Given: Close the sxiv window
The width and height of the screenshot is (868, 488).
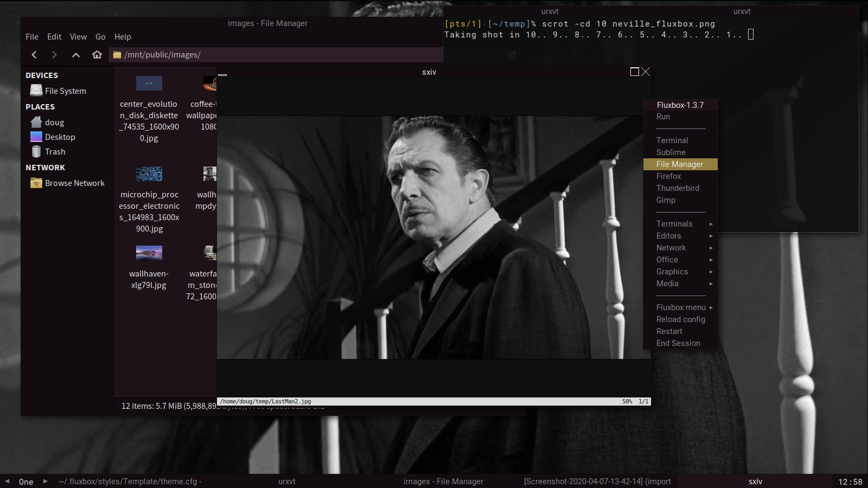Looking at the screenshot, I should pyautogui.click(x=646, y=72).
